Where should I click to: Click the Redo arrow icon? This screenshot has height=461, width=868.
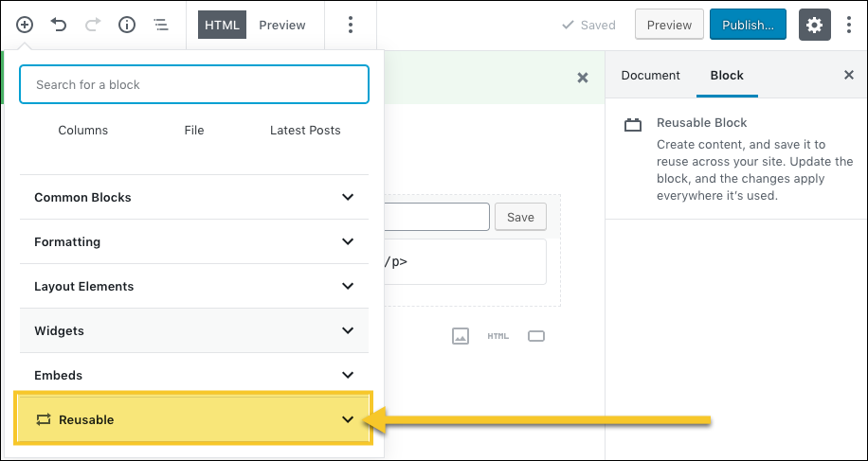93,25
